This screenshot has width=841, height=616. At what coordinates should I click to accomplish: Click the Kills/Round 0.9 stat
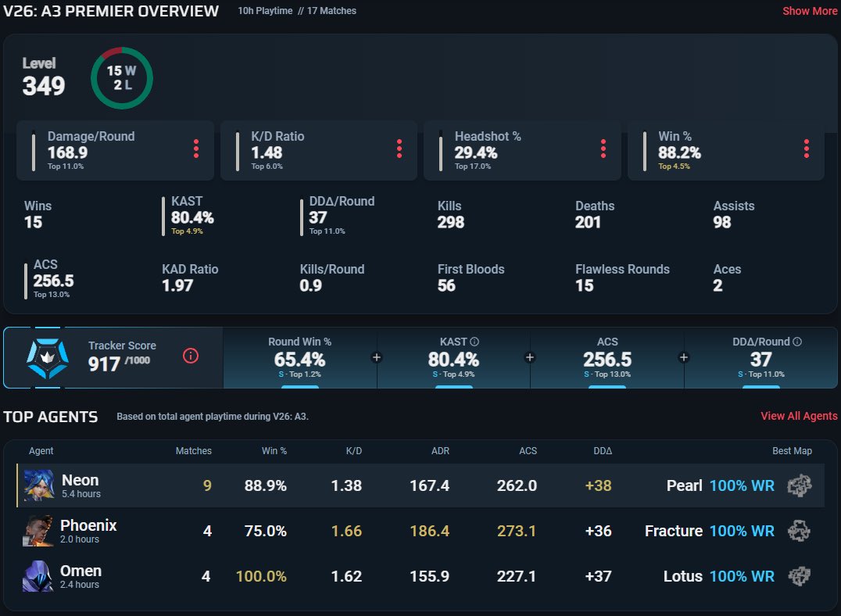tap(332, 278)
